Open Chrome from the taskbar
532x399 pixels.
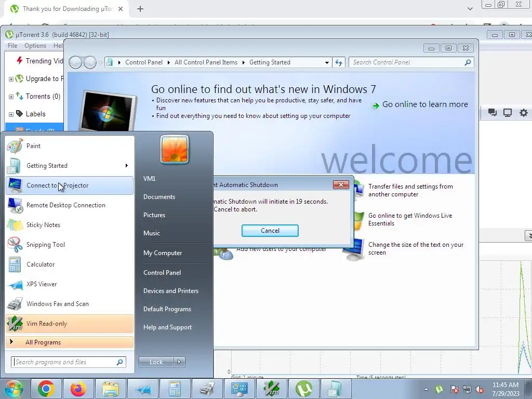46,389
